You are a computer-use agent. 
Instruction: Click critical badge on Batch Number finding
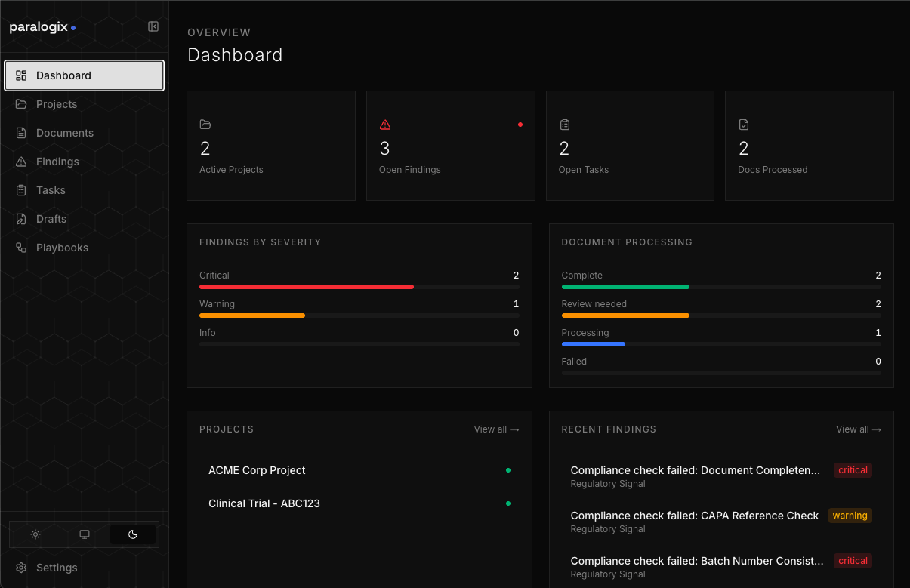click(853, 561)
